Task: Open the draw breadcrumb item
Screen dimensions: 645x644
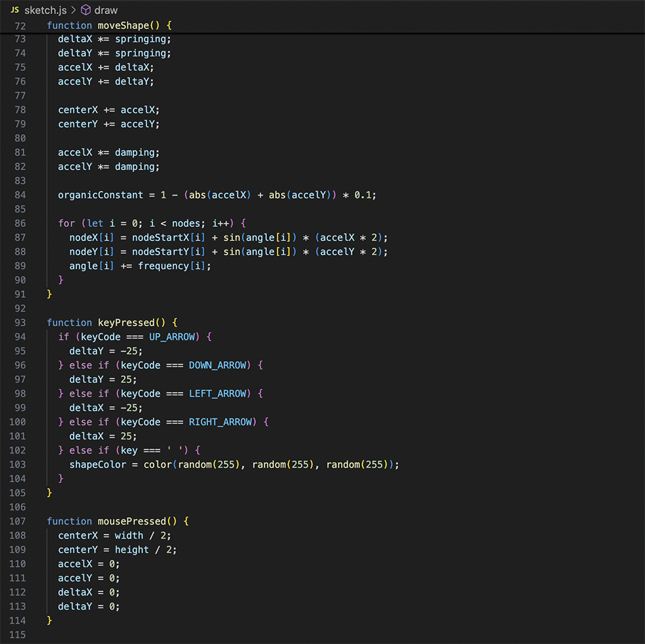Action: click(104, 10)
